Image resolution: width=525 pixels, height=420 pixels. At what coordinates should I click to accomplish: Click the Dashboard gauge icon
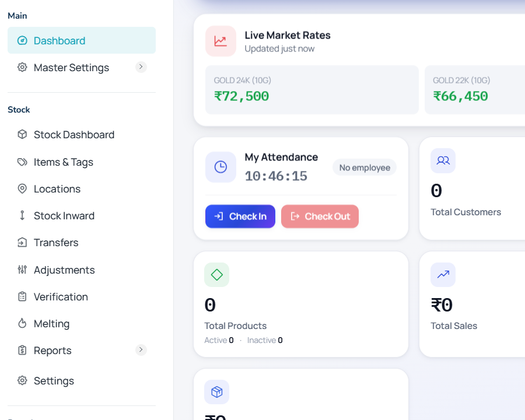pos(22,40)
